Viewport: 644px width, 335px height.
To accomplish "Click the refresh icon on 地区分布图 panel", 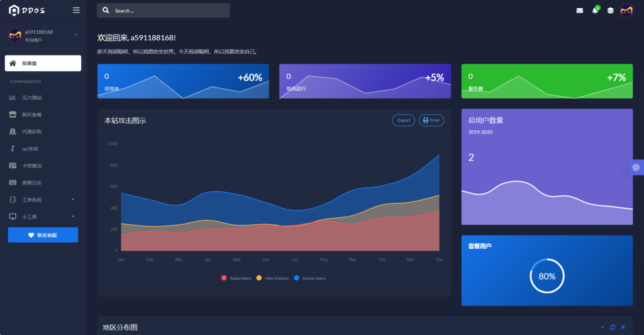I will tap(613, 327).
